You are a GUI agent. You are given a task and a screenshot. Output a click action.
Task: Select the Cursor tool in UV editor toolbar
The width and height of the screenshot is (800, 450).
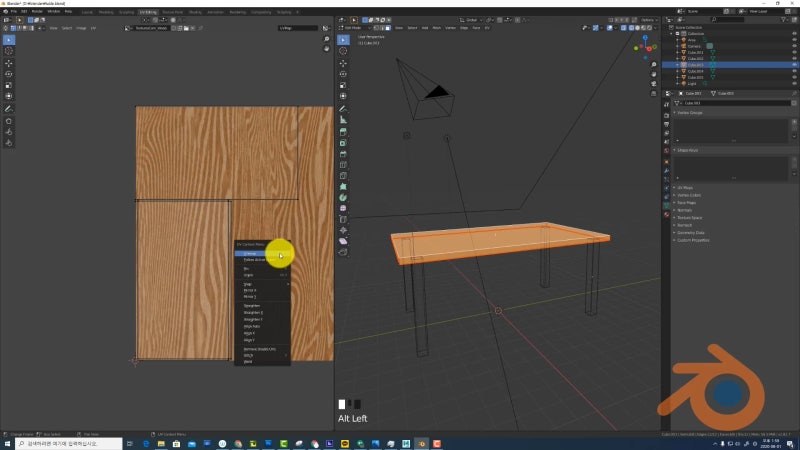[x=9, y=51]
